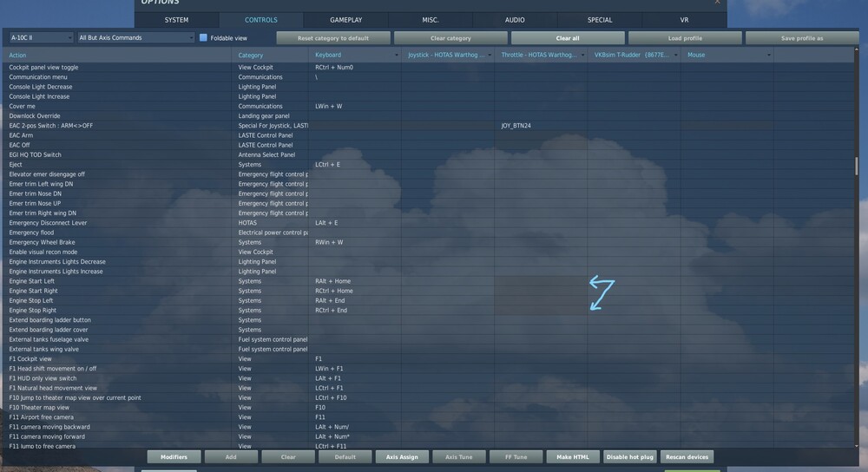Open the SPECIAL tab
The image size is (868, 472).
point(600,20)
